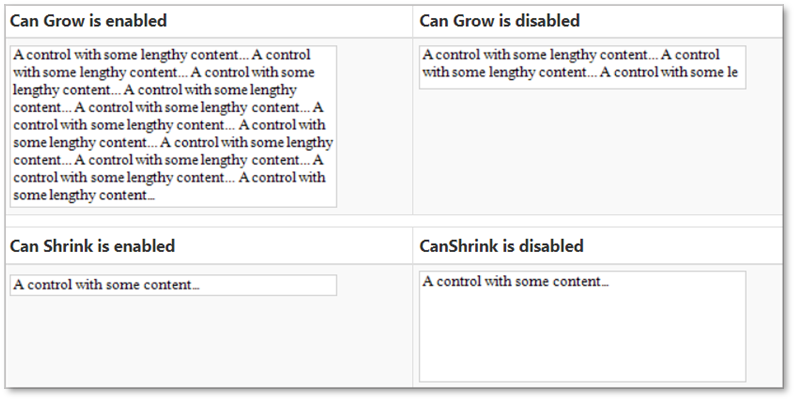795x400 pixels.
Task: Select the "Can Shrink is enabled" heading
Action: point(92,246)
